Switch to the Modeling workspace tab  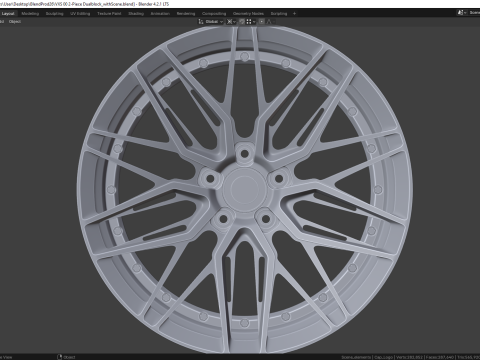(30, 14)
